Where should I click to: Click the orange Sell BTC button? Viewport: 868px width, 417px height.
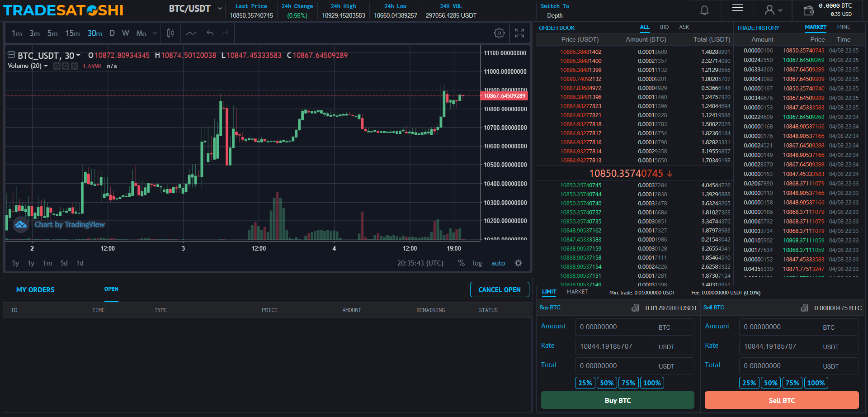pyautogui.click(x=782, y=400)
